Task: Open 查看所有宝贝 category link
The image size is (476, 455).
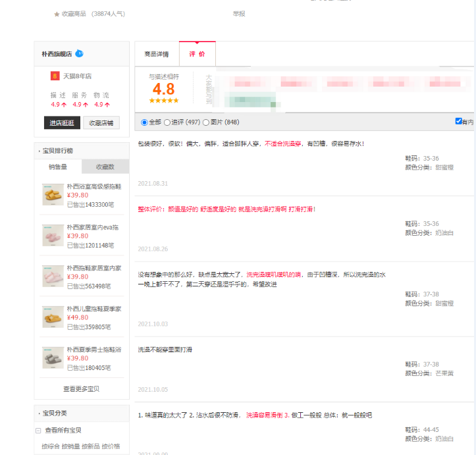Action: point(63,430)
